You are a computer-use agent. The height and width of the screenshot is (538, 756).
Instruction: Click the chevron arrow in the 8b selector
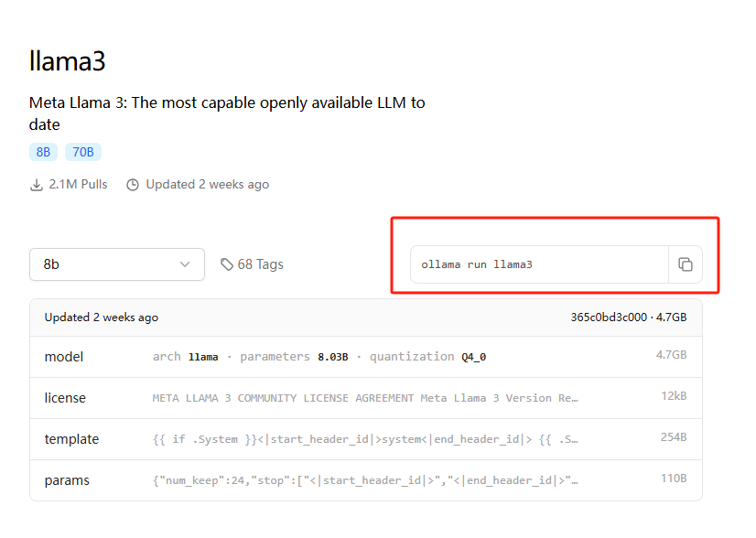[186, 264]
